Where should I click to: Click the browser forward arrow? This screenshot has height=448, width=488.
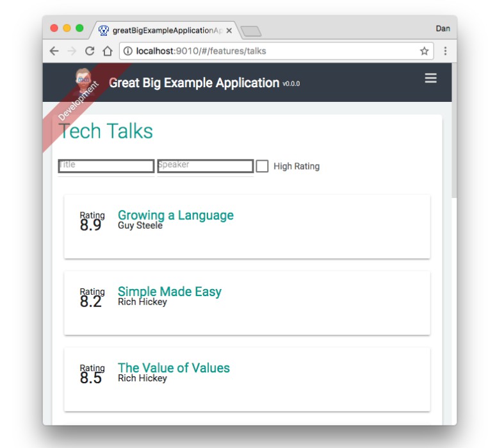72,51
